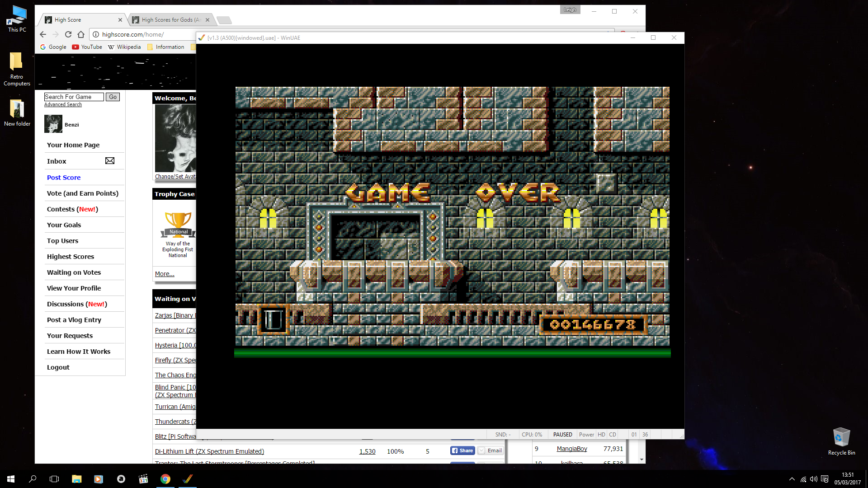The height and width of the screenshot is (488, 868).
Task: Reload the page with the refresh icon
Action: coord(68,34)
